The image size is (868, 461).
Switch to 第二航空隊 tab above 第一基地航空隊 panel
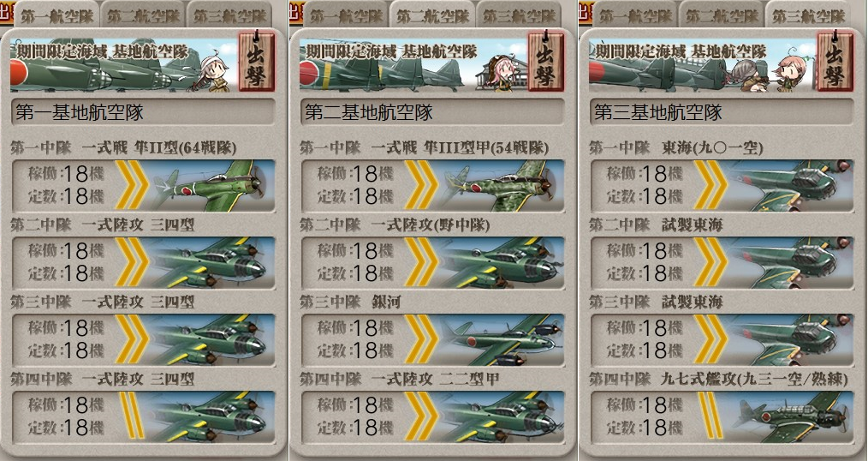(x=143, y=15)
